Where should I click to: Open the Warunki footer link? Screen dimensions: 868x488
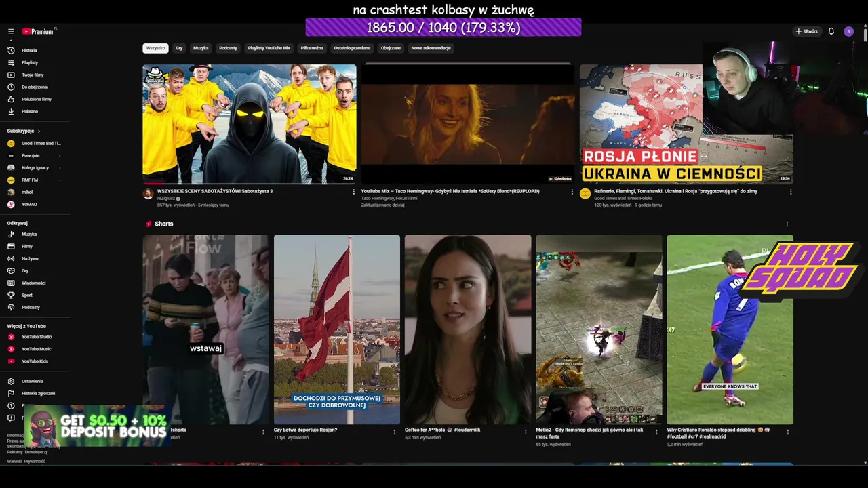point(14,462)
